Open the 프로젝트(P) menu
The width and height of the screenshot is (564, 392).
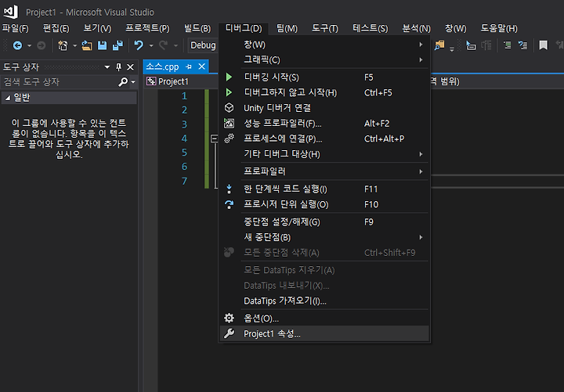click(x=147, y=28)
